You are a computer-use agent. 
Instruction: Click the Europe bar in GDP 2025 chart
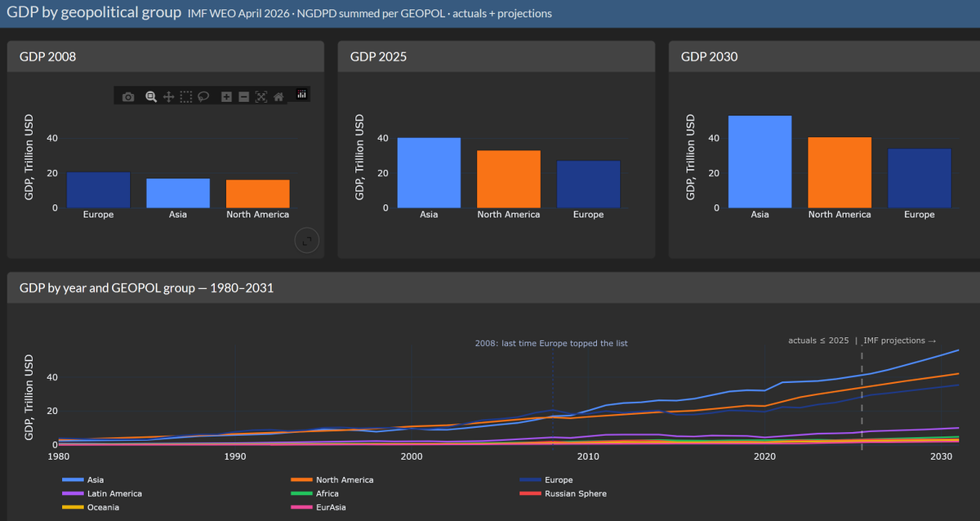click(x=589, y=184)
